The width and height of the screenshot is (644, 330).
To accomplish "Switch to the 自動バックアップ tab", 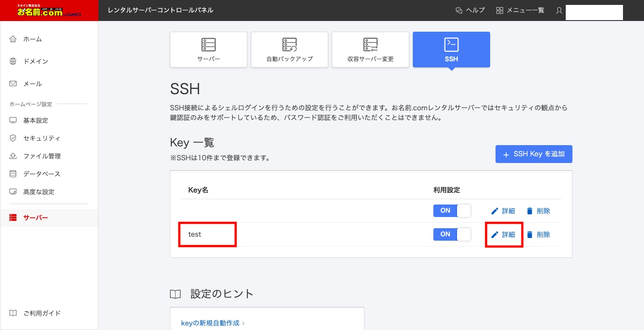I will pos(289,50).
